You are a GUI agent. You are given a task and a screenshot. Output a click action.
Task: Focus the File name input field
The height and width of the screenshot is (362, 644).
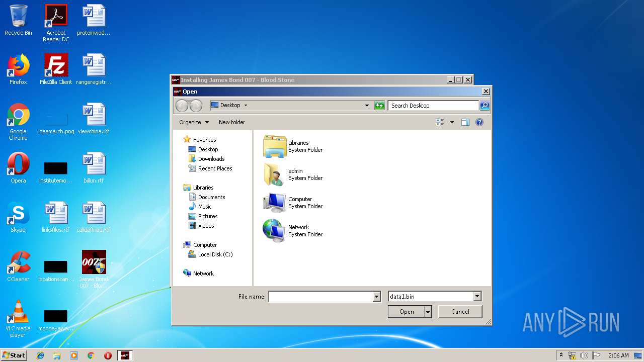pos(320,297)
